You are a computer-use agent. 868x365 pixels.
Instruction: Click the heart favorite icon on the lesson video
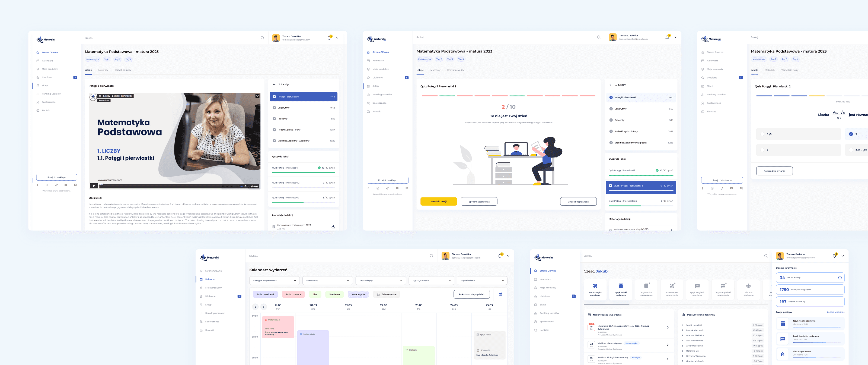point(257,96)
